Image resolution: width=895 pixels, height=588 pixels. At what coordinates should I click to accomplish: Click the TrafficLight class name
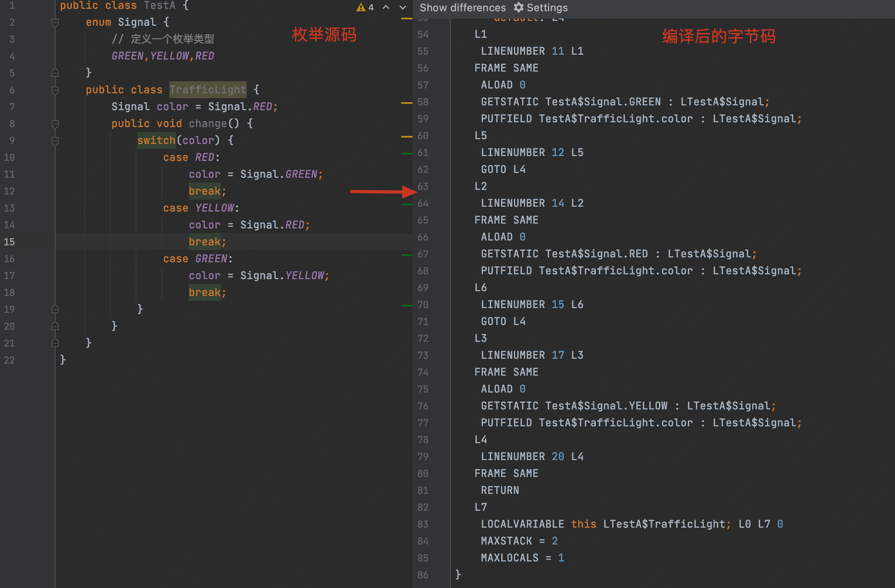click(x=208, y=90)
